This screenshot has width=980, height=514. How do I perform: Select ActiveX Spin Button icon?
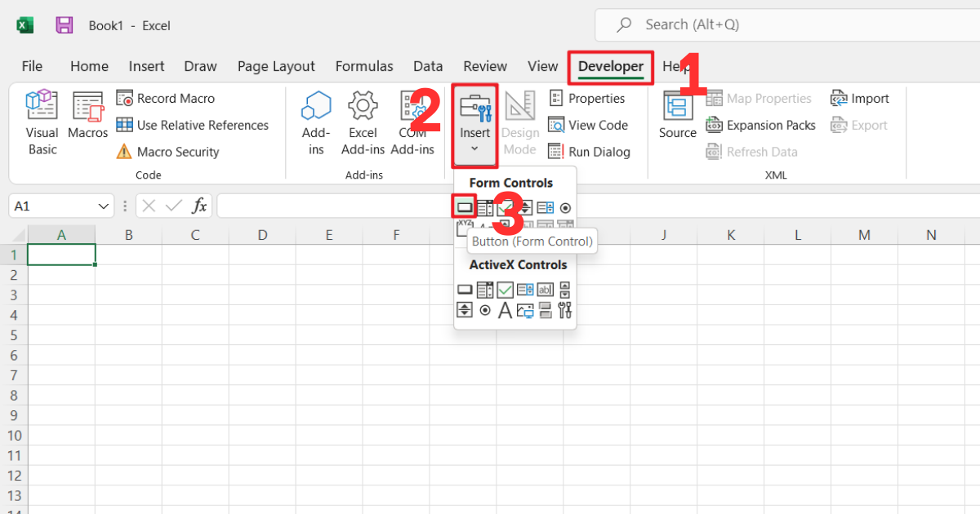click(x=465, y=310)
